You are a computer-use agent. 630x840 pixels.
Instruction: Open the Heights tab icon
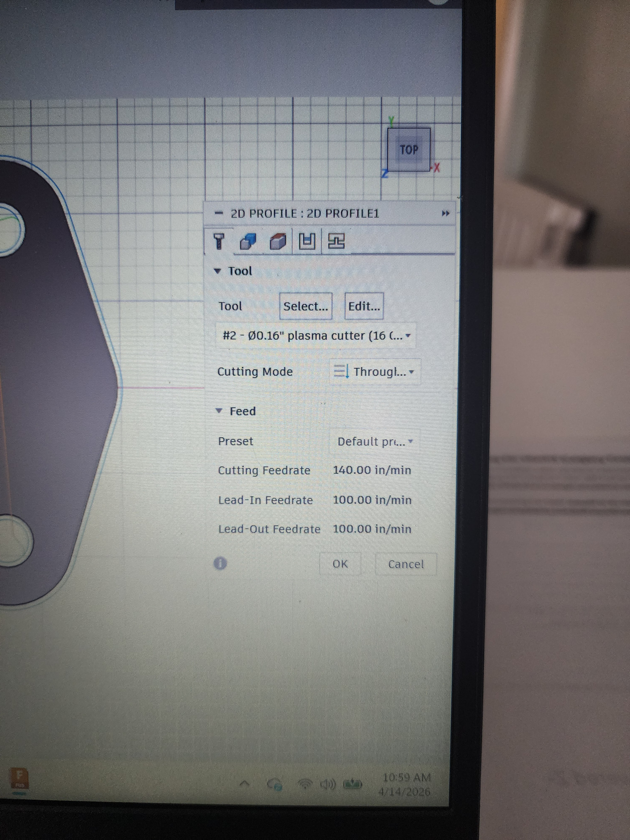click(278, 241)
